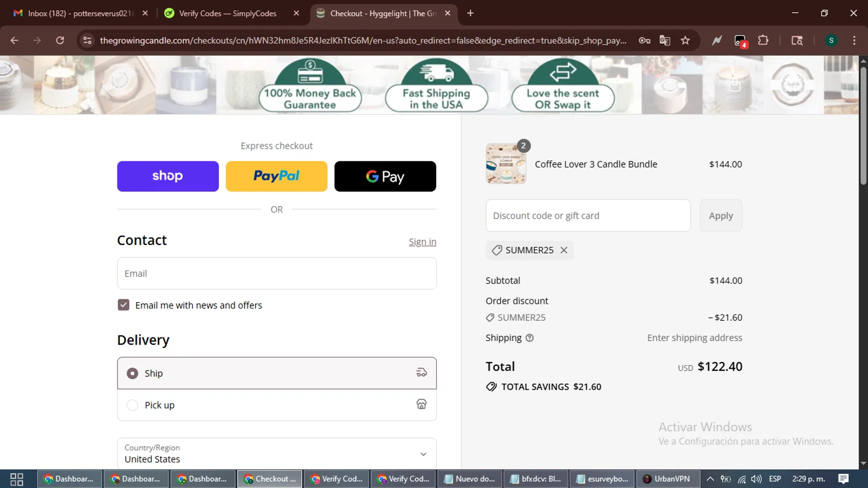Open the extensions puzzle icon
Image resolution: width=868 pixels, height=488 pixels.
[763, 41]
